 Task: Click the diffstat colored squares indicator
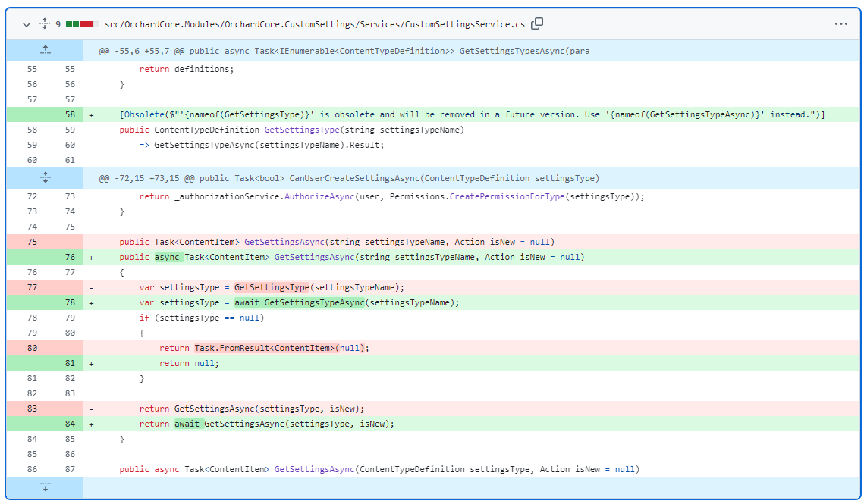(x=83, y=24)
